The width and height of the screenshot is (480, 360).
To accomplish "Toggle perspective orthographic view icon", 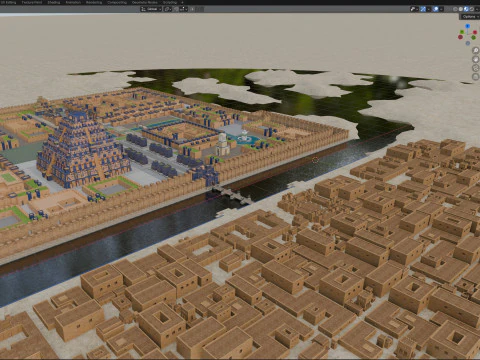I will pyautogui.click(x=476, y=77).
